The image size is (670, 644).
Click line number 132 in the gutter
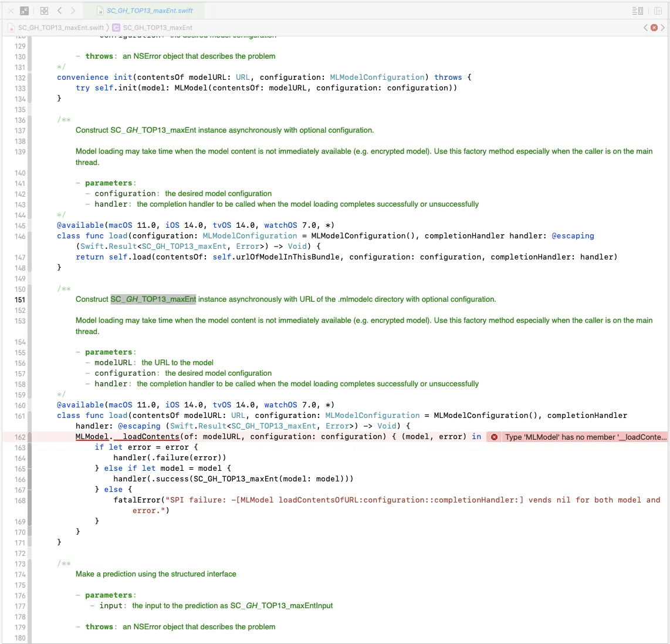[x=20, y=78]
